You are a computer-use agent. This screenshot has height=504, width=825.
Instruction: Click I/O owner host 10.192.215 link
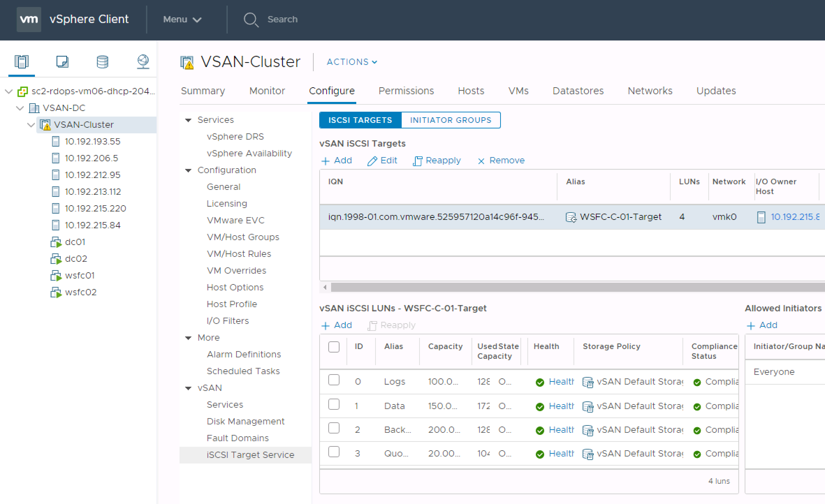click(794, 217)
